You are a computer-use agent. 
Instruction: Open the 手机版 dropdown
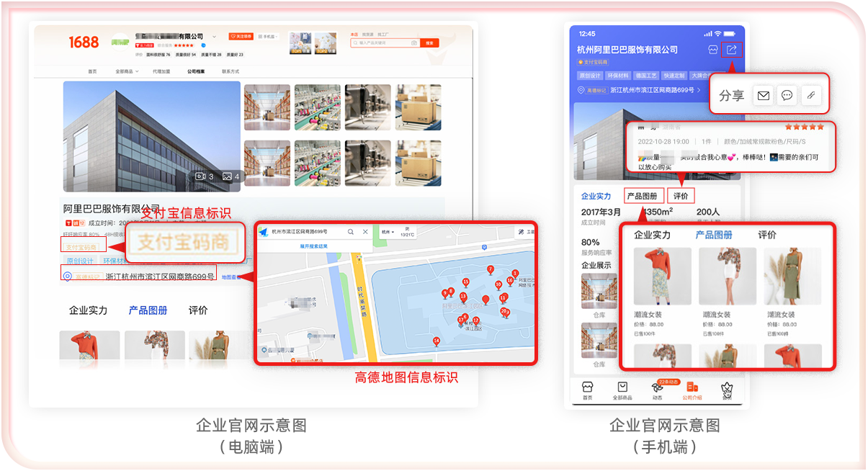(268, 37)
